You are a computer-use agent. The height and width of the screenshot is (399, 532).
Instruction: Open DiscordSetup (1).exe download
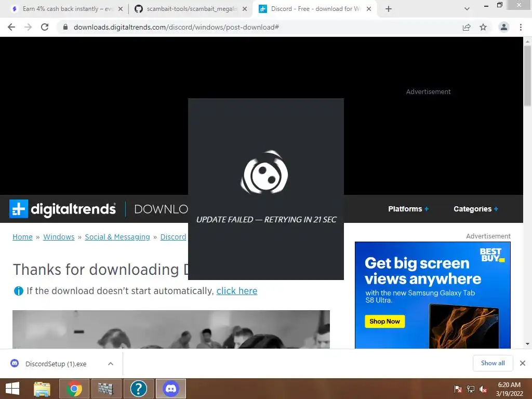coord(56,364)
